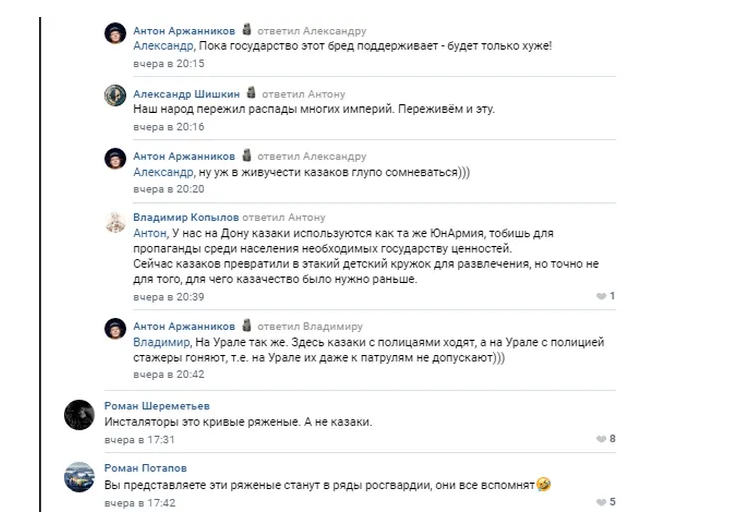Click Vladimir Kopylov's profile avatar
The image size is (730, 519).
tap(115, 221)
